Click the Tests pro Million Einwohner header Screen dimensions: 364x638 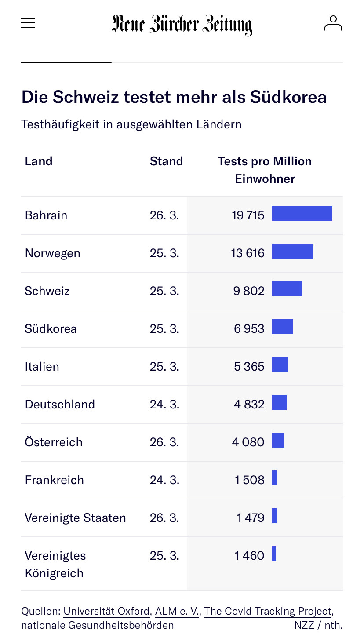click(265, 170)
